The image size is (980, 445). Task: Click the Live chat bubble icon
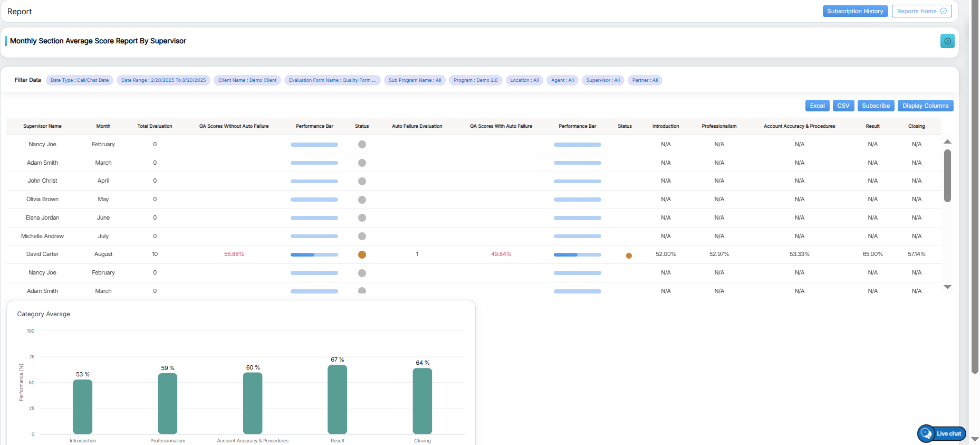click(926, 433)
